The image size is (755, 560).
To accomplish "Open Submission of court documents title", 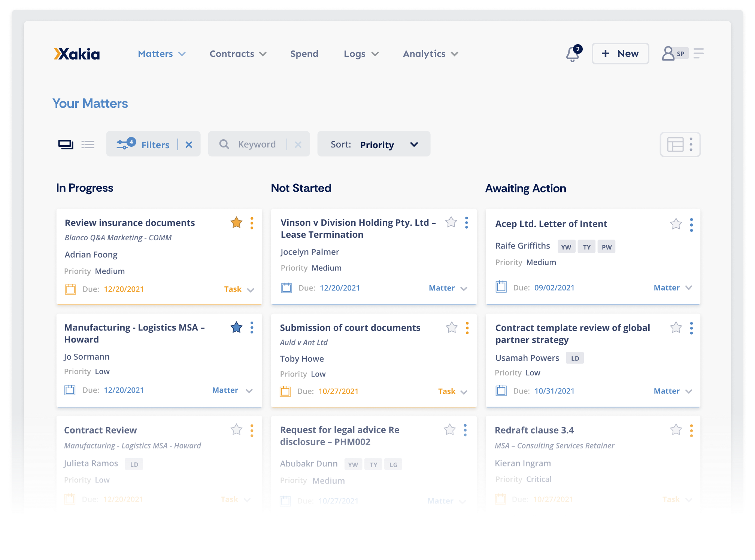I will (x=350, y=328).
